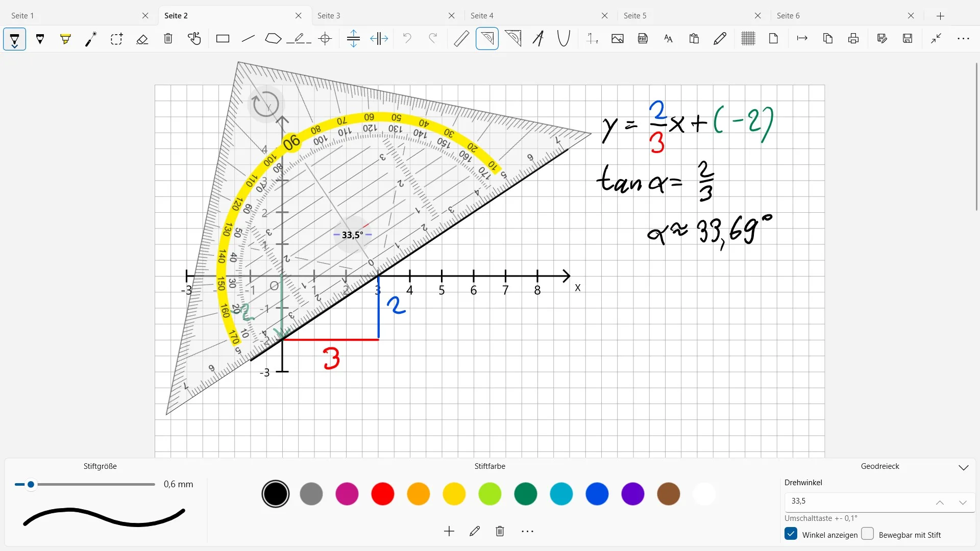Enable Bewegbar mit Stift checkbox
This screenshot has width=980, height=551.
[868, 534]
